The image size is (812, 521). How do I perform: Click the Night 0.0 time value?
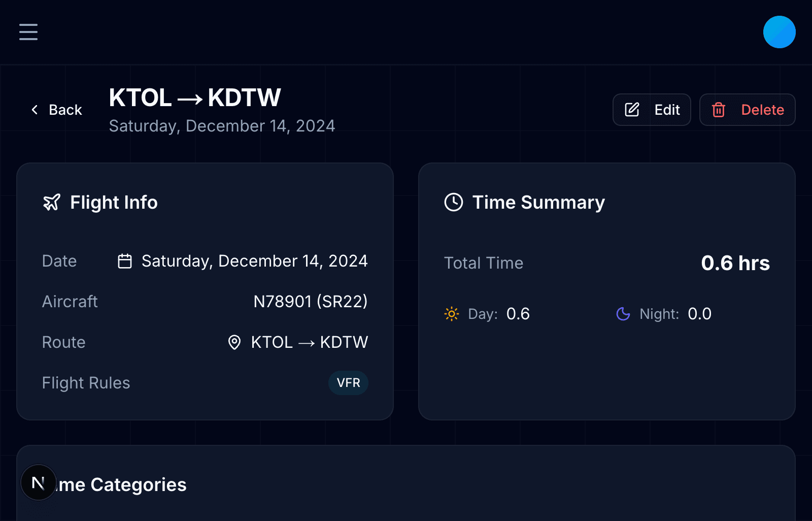tap(700, 314)
